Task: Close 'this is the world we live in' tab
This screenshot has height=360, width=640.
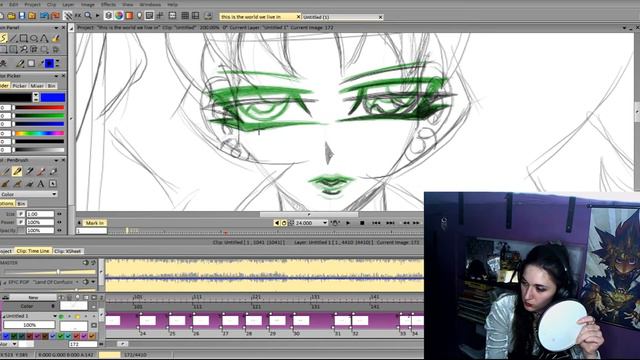Action: pyautogui.click(x=298, y=17)
